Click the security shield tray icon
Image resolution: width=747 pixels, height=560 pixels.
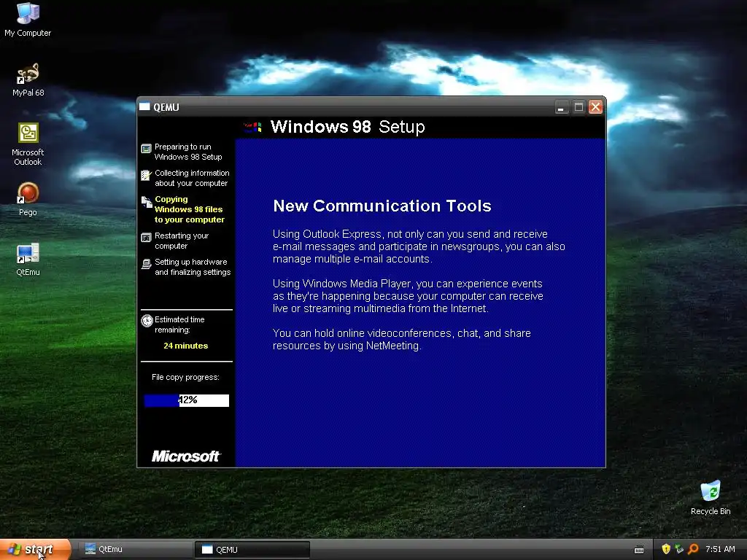point(666,549)
